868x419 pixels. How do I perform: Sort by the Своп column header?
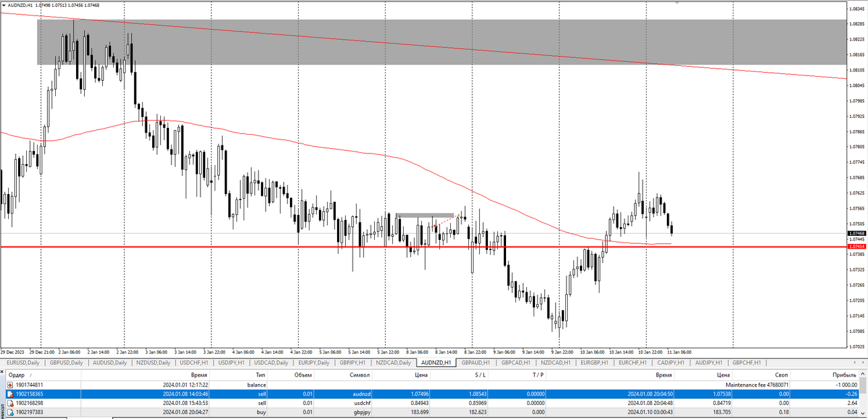782,375
